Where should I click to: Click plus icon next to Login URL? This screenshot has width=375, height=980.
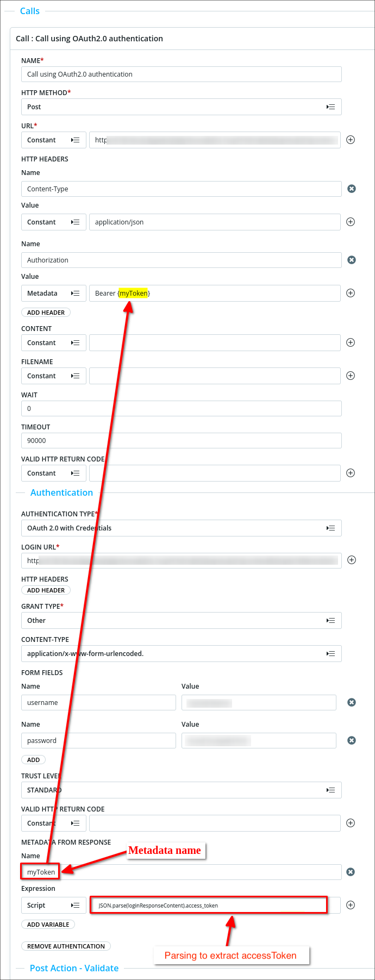click(352, 560)
